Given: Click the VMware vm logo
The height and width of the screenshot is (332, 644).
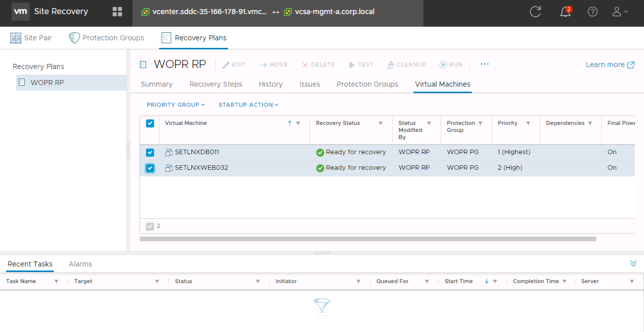Looking at the screenshot, I should coord(20,12).
